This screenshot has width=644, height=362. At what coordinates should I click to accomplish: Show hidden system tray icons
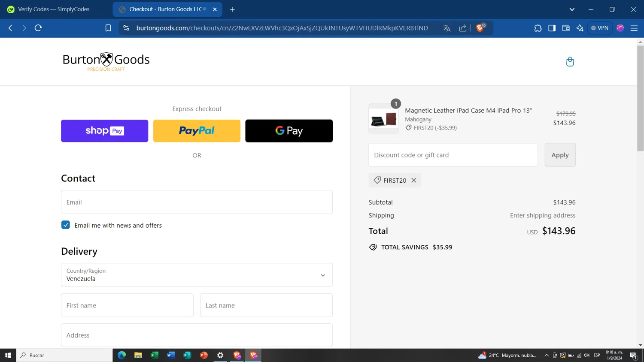click(547, 355)
